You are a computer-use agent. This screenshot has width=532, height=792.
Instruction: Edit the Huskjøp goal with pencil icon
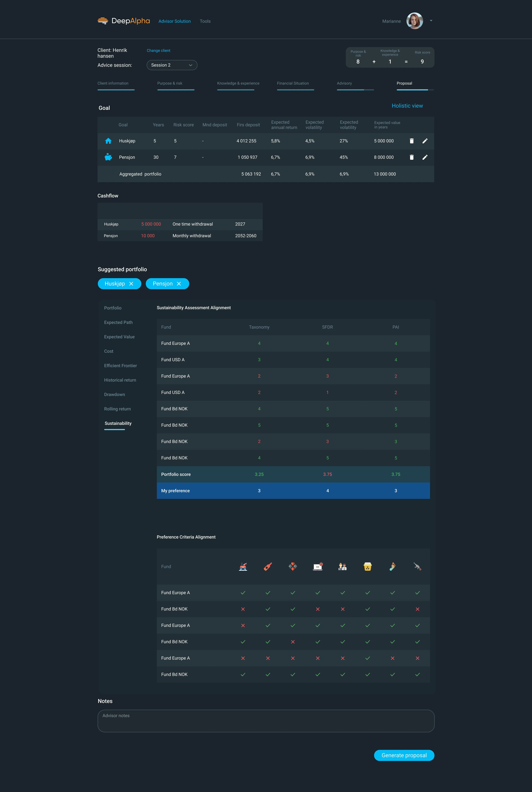[425, 141]
